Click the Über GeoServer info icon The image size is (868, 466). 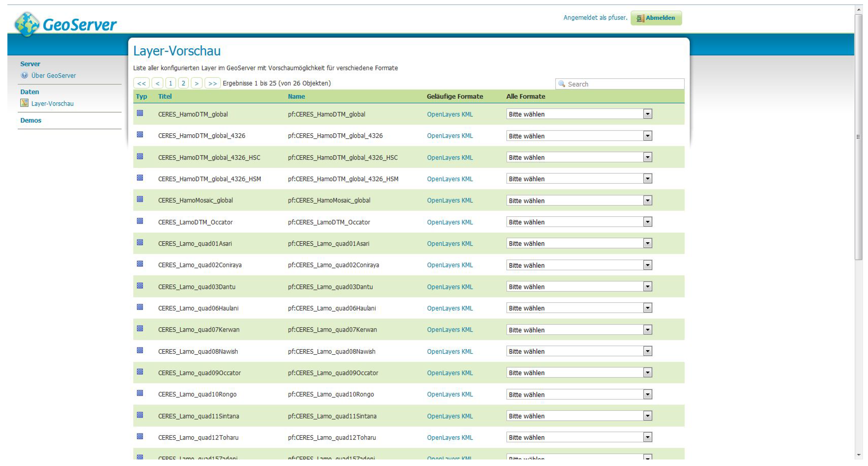(x=24, y=75)
